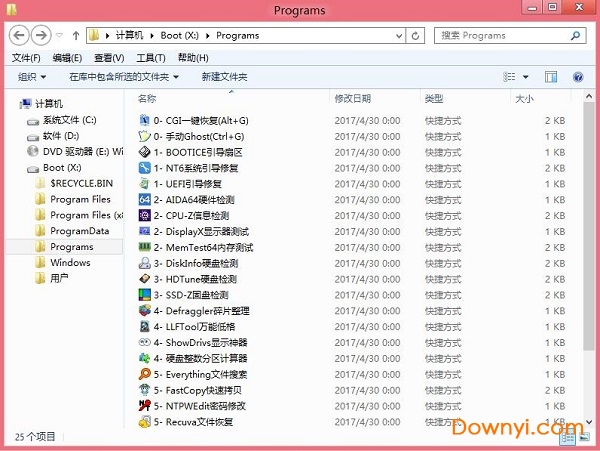The width and height of the screenshot is (600, 451).
Task: Select 计算机 in the navigation tree
Action: 49,104
